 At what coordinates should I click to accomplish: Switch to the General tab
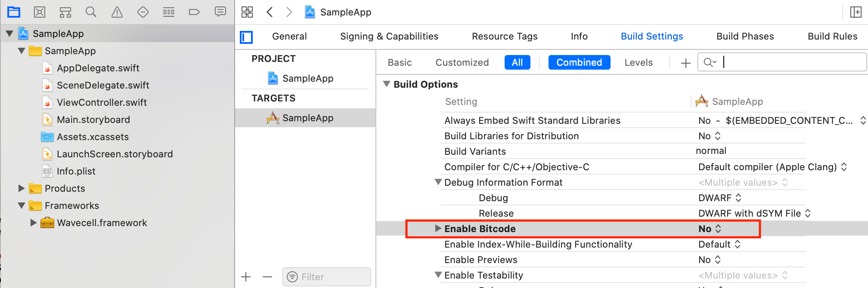pyautogui.click(x=289, y=37)
